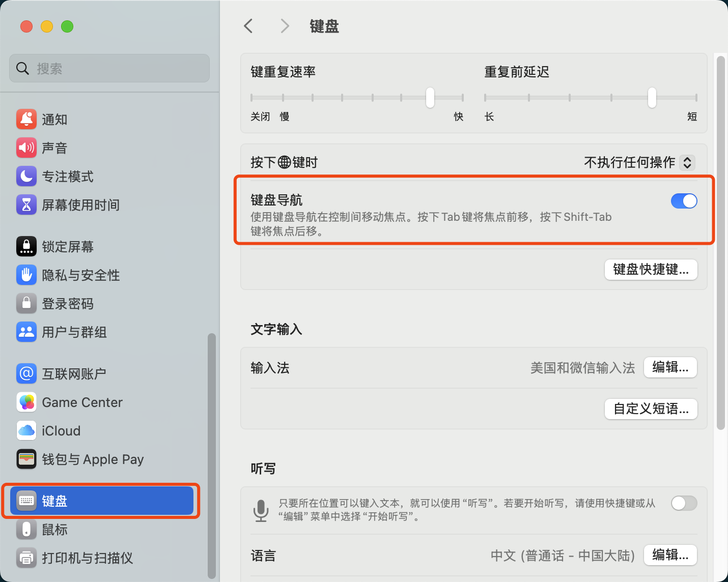728x582 pixels.
Task: Disable the 键盘导航 toggle switch
Action: pos(684,201)
